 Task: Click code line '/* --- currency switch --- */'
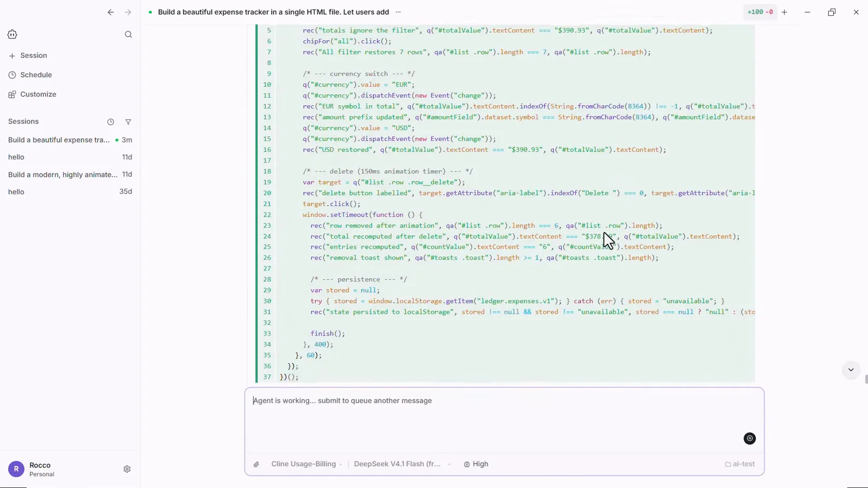coord(359,74)
